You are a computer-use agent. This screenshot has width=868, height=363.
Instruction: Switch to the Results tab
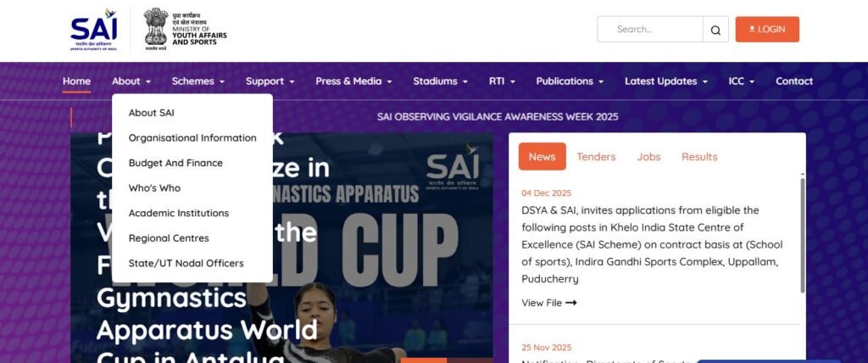[x=699, y=157]
